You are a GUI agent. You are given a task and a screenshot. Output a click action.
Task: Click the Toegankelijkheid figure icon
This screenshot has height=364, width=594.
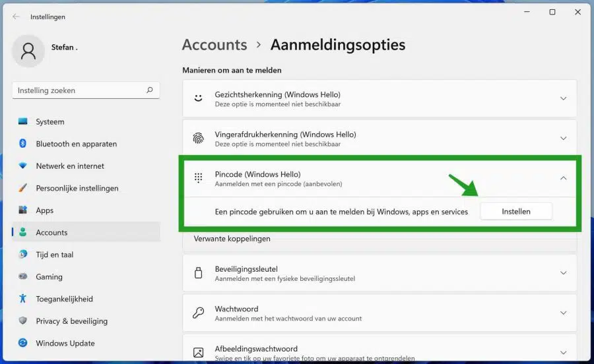pos(22,299)
